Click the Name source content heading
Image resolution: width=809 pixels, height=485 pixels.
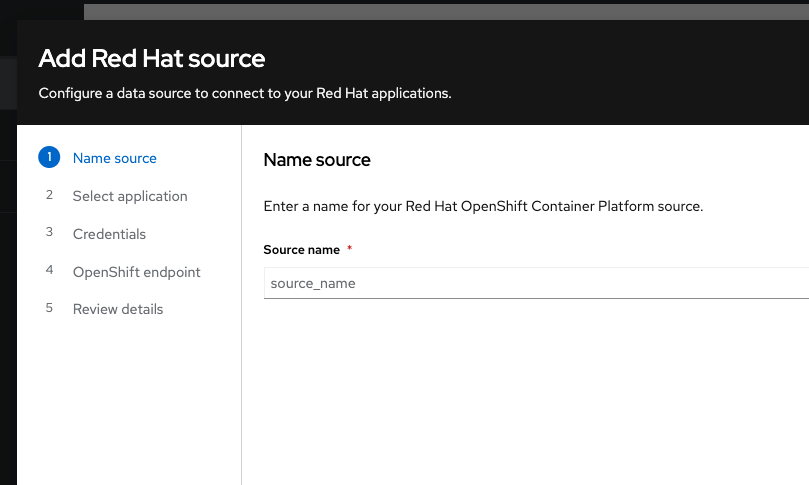(316, 160)
